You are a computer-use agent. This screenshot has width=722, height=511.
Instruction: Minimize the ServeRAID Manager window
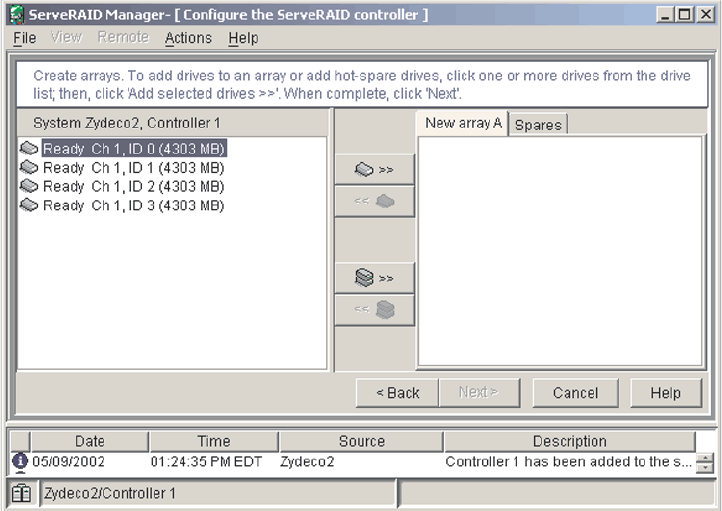click(664, 15)
